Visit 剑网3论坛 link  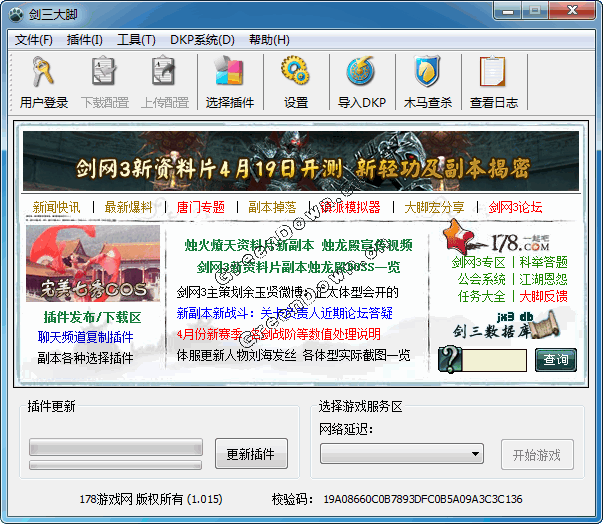pos(515,207)
